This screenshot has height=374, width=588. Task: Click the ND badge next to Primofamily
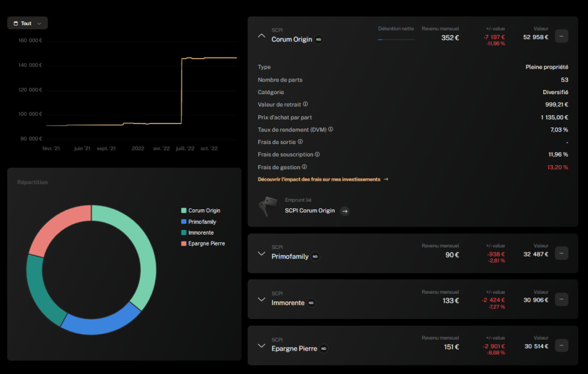pyautogui.click(x=315, y=257)
